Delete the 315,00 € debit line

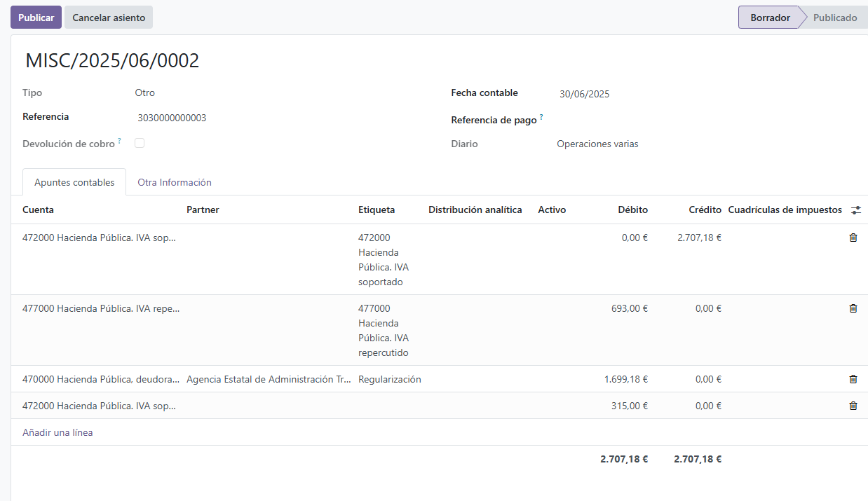click(x=853, y=406)
